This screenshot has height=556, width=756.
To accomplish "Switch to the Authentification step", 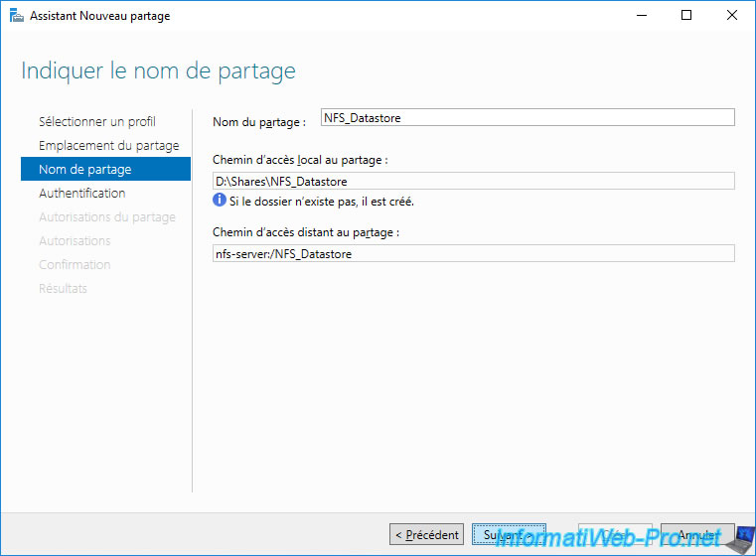I will click(x=81, y=193).
